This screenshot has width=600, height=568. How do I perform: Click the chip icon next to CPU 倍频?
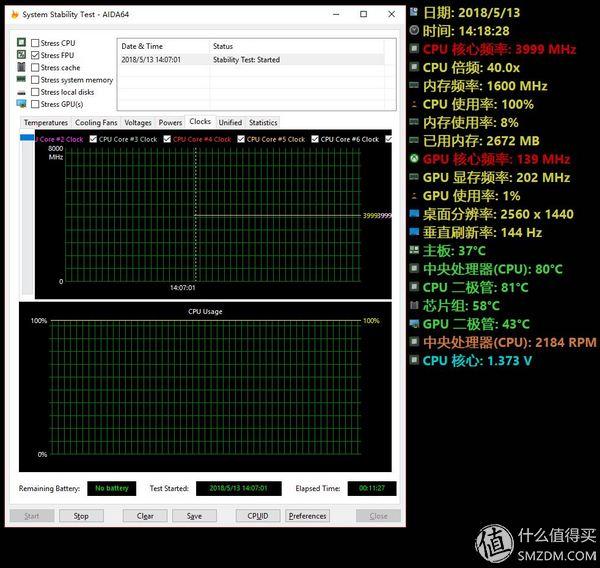(414, 67)
